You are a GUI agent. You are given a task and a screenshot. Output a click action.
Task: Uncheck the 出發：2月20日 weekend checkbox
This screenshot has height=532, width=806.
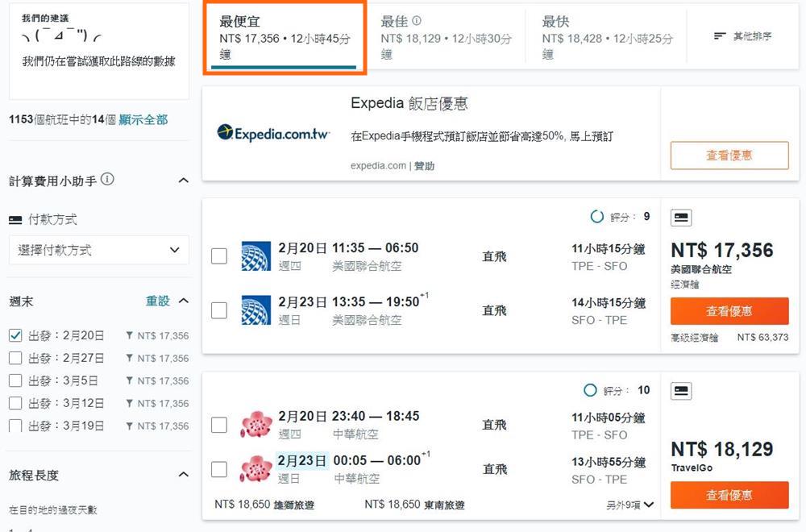click(15, 335)
